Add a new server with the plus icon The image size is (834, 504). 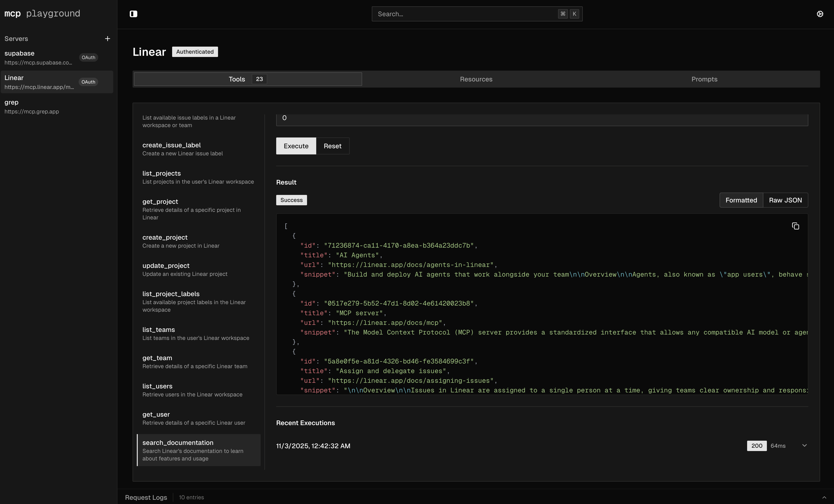[108, 39]
